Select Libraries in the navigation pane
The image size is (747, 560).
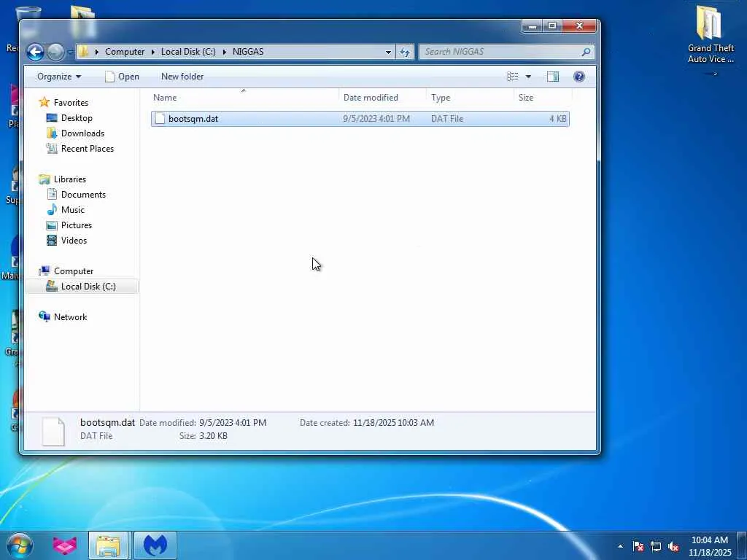[69, 179]
